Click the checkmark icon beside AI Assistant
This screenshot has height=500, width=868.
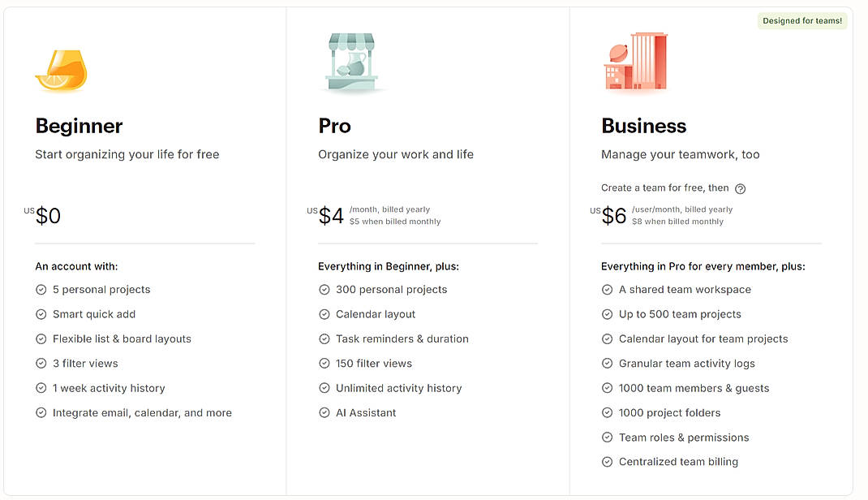point(324,412)
